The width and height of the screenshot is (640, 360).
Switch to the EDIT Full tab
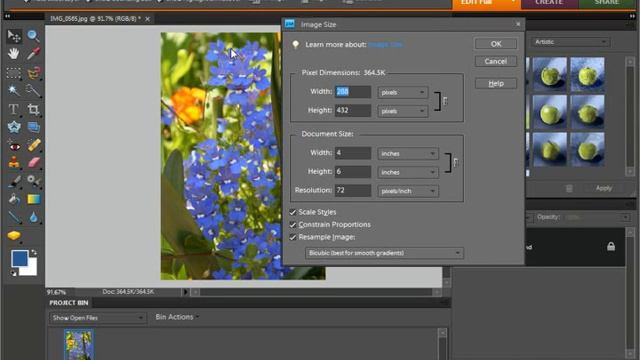(486, 3)
